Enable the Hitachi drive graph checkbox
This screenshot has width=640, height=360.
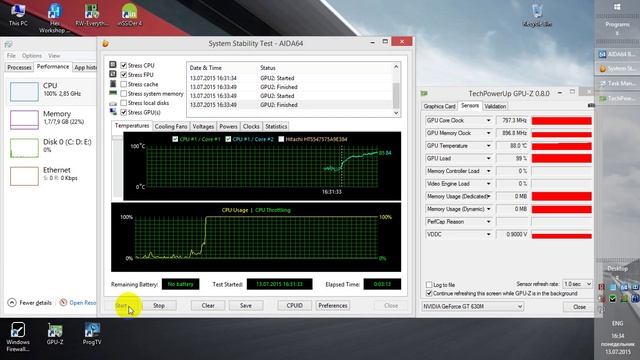point(281,139)
